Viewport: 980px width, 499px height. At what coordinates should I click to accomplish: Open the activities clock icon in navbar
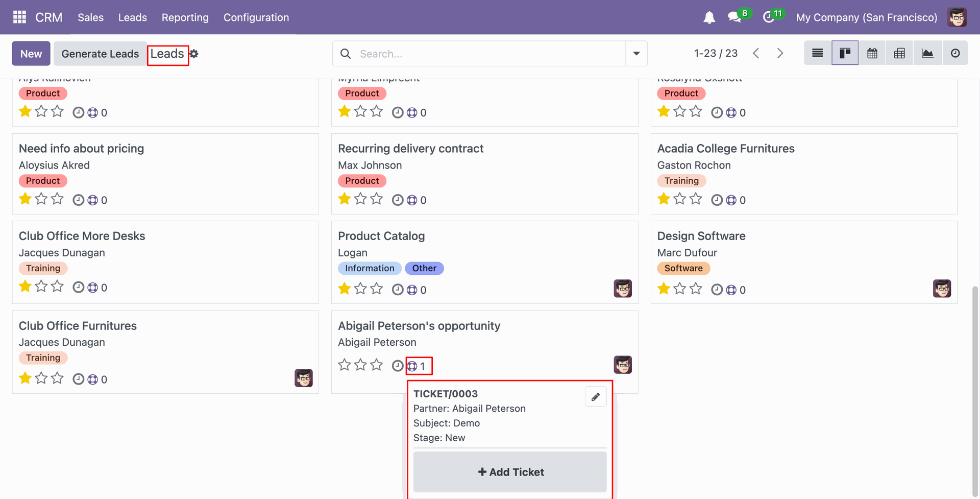click(769, 17)
